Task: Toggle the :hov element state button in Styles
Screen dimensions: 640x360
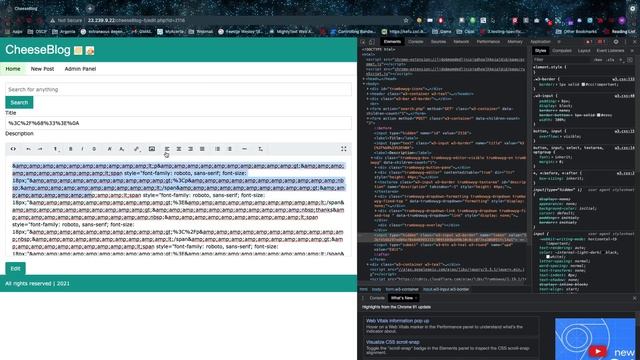Action: [x=598, y=60]
